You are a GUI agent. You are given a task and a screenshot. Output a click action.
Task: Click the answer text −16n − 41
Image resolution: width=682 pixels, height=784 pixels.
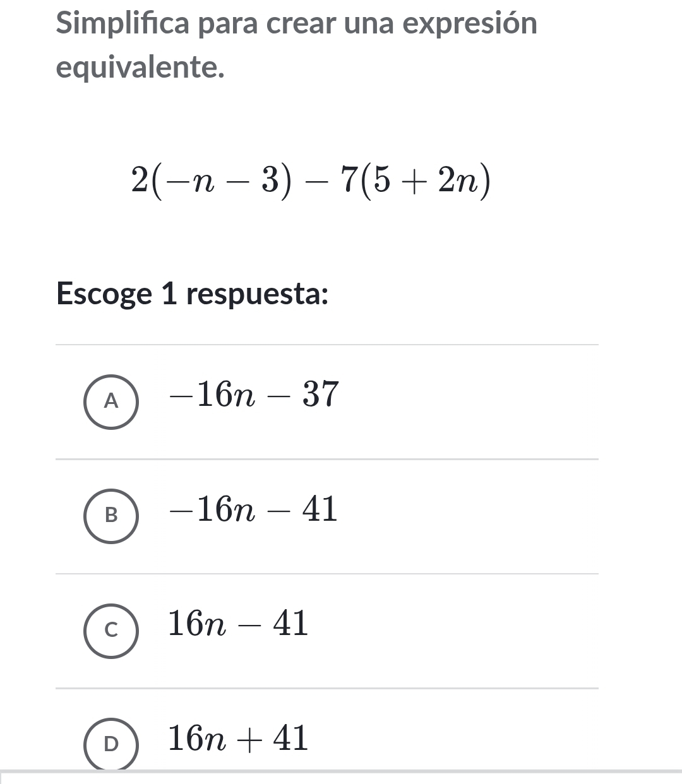click(254, 509)
